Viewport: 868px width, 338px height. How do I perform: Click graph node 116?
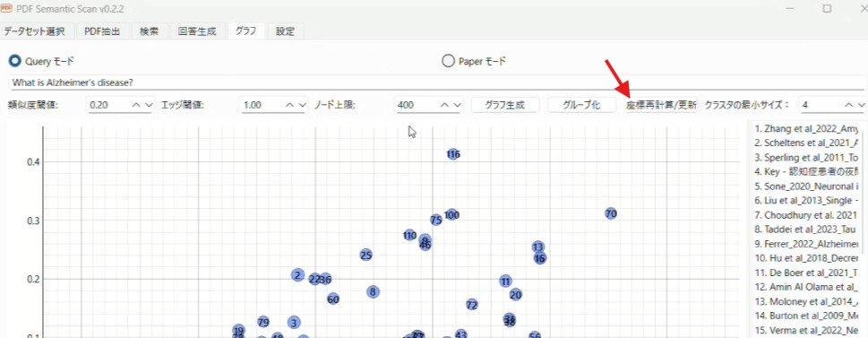point(453,154)
